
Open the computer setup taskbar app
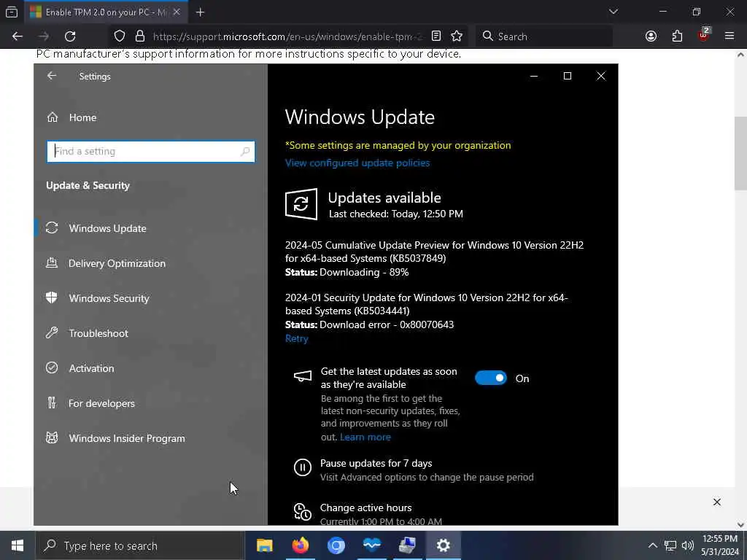coord(407,545)
